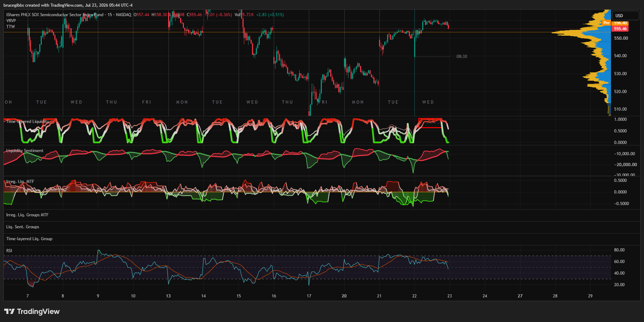This screenshot has width=644, height=322.
Task: Click the Time-layered Liq. Group pane label
Action: point(29,239)
